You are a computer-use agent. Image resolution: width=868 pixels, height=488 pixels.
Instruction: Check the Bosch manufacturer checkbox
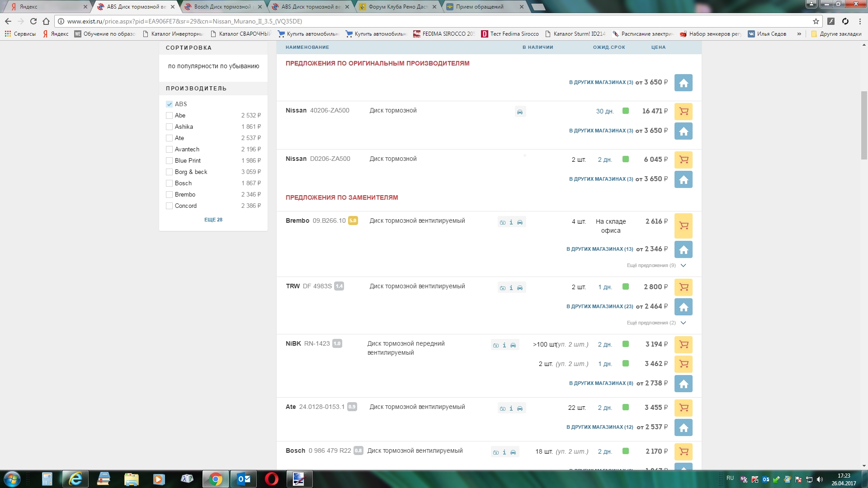tap(170, 183)
